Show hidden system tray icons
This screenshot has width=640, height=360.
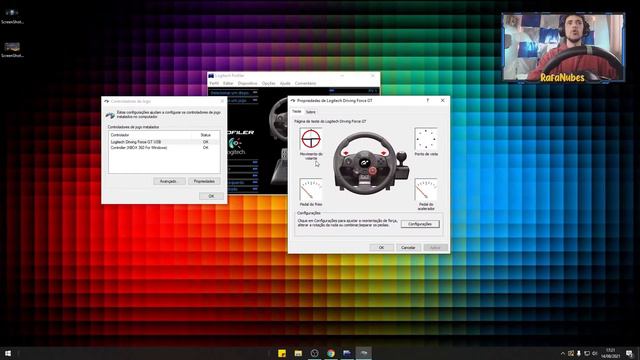(x=562, y=353)
